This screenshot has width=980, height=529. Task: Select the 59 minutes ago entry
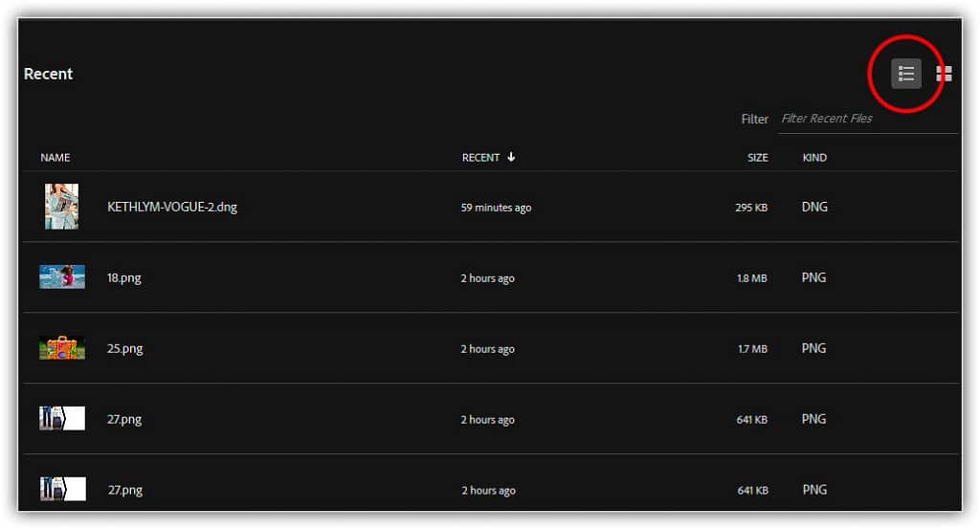[x=497, y=208]
